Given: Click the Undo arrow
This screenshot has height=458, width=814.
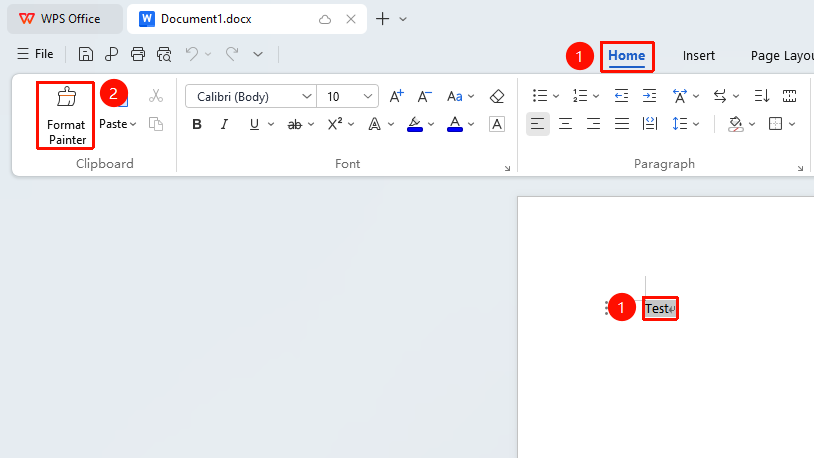Looking at the screenshot, I should (x=192, y=53).
